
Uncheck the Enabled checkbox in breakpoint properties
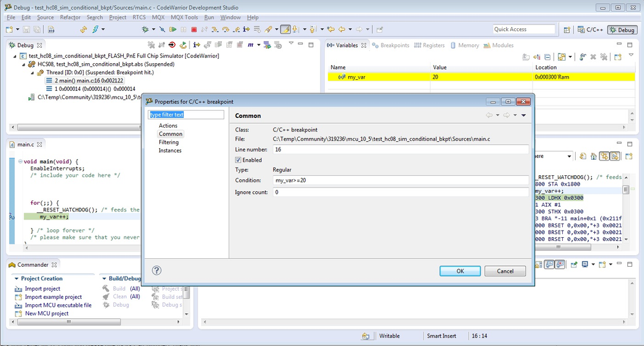pyautogui.click(x=238, y=160)
